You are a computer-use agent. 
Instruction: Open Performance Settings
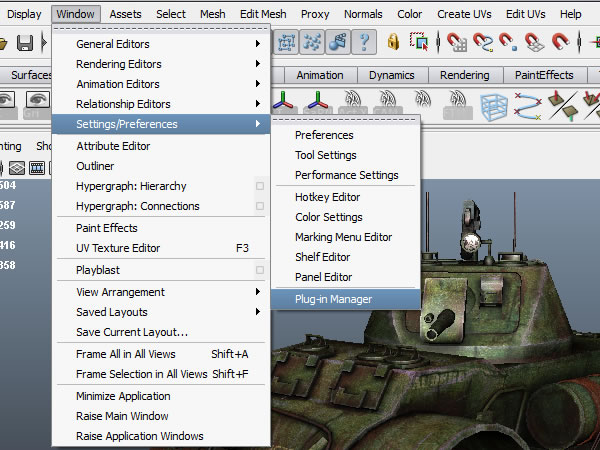[x=346, y=175]
